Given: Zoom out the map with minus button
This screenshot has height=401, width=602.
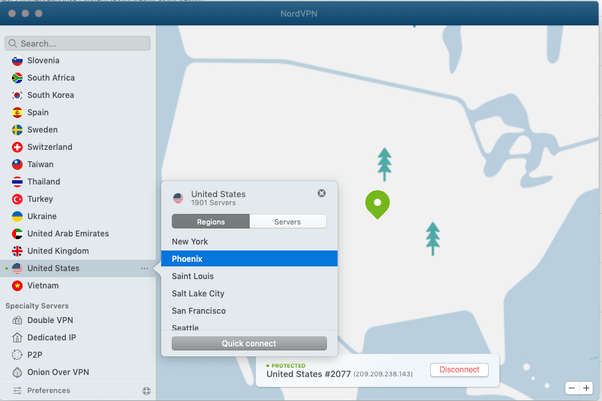Looking at the screenshot, I should [x=572, y=388].
